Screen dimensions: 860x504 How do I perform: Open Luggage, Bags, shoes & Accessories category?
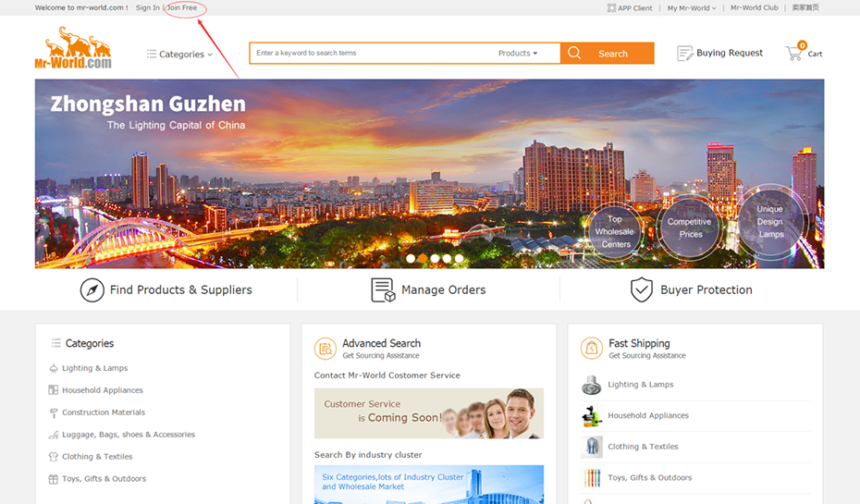pyautogui.click(x=128, y=435)
